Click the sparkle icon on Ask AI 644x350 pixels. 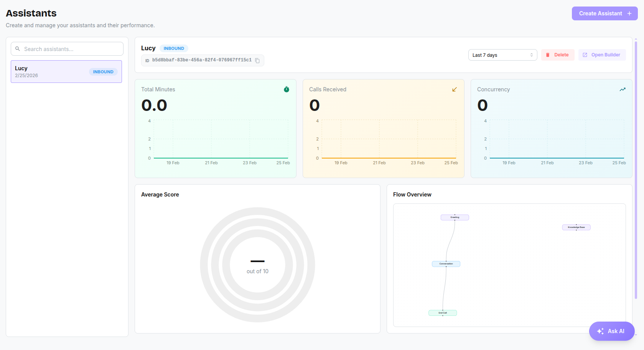(600, 331)
